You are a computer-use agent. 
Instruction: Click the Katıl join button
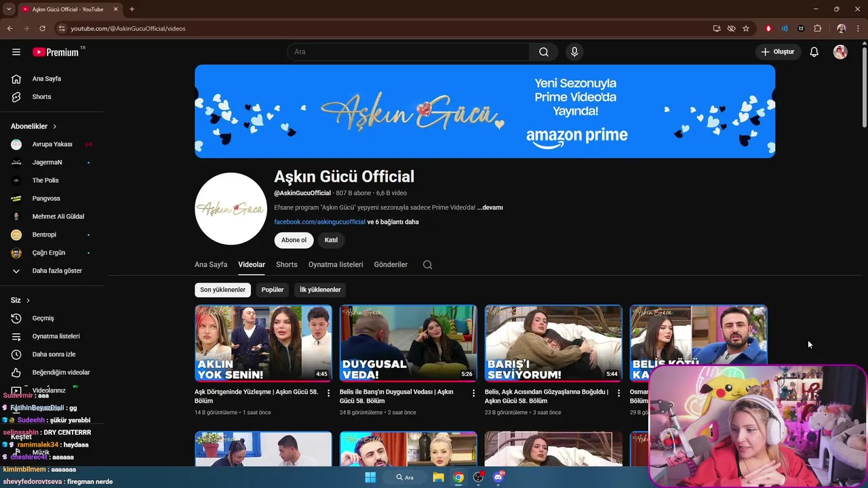point(331,240)
